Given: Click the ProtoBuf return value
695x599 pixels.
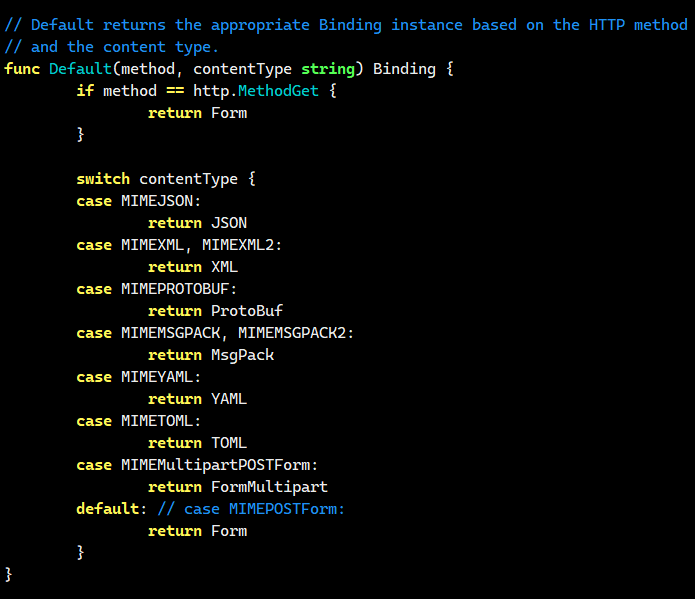Looking at the screenshot, I should tap(246, 311).
